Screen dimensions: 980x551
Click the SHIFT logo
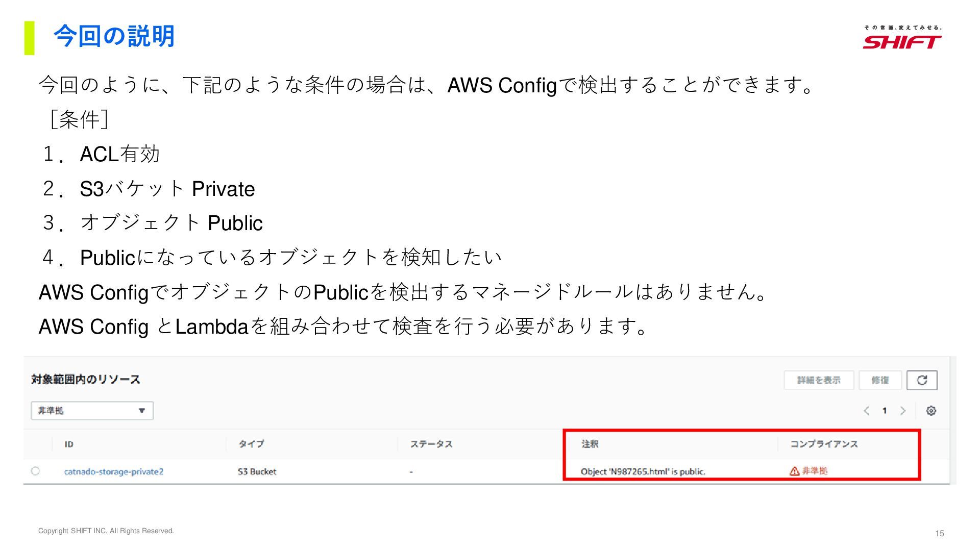click(902, 42)
